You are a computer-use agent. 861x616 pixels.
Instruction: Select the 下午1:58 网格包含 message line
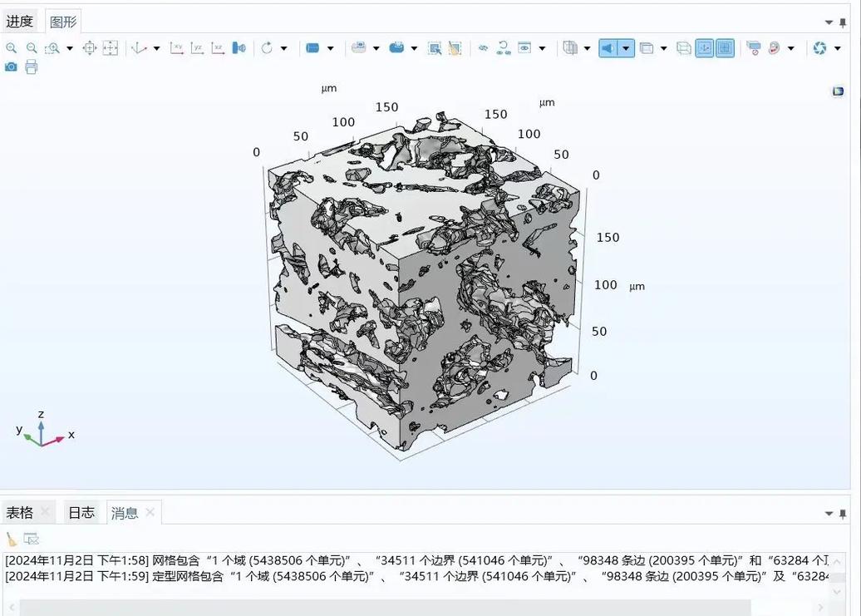(416, 560)
